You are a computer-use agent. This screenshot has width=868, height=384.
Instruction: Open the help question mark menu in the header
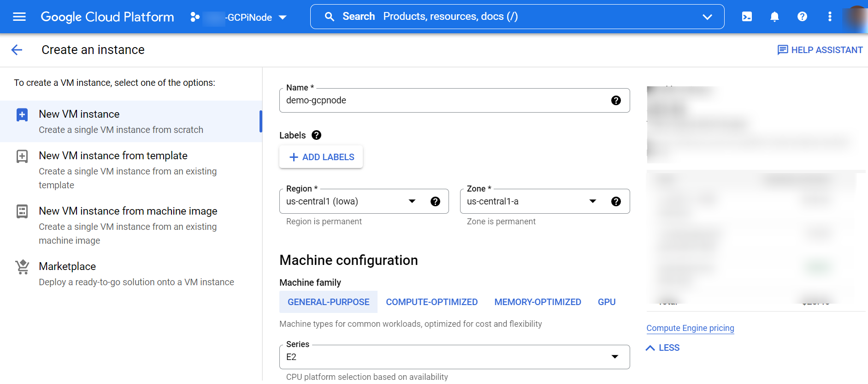[802, 17]
